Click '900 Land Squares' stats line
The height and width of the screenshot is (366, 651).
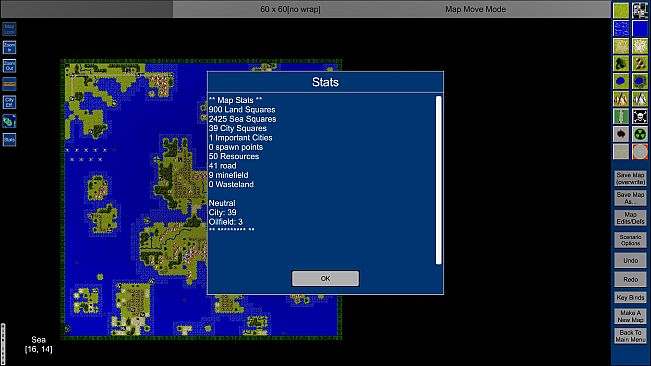point(242,110)
